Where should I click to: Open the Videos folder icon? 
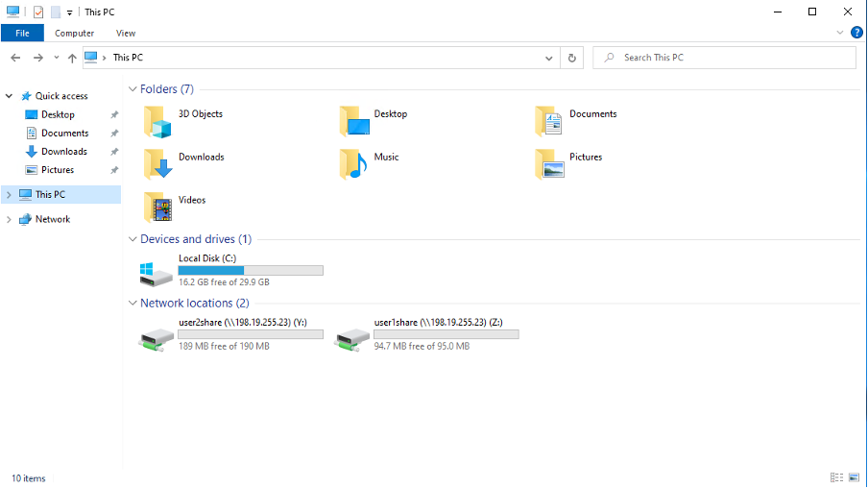(157, 207)
